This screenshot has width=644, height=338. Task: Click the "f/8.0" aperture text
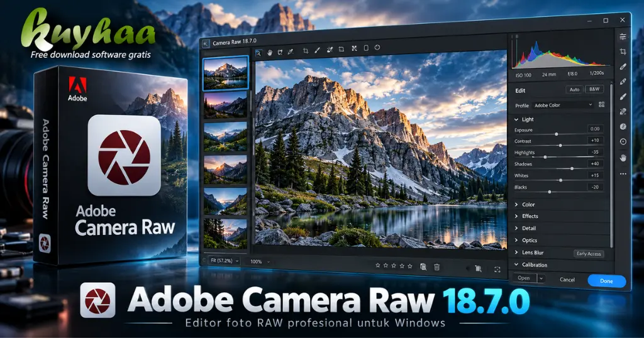572,74
